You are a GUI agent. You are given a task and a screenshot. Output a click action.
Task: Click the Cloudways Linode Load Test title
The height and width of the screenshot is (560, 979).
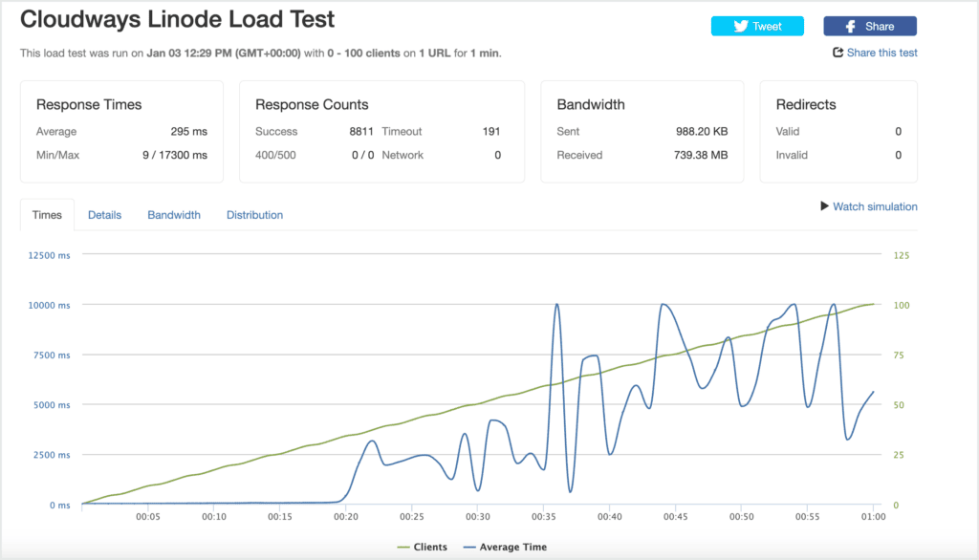(x=177, y=19)
